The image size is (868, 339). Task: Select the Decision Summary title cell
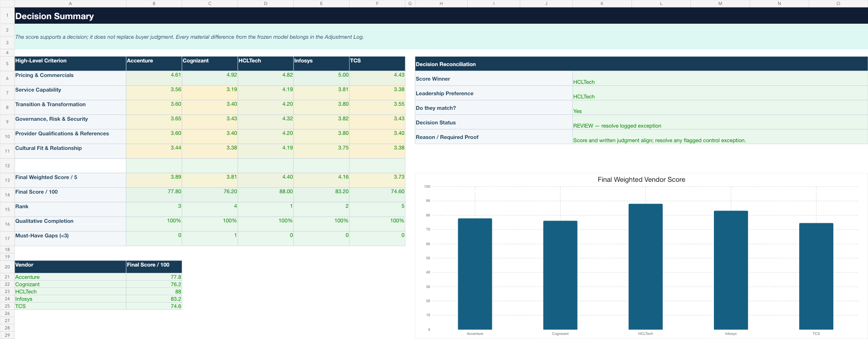click(x=441, y=16)
